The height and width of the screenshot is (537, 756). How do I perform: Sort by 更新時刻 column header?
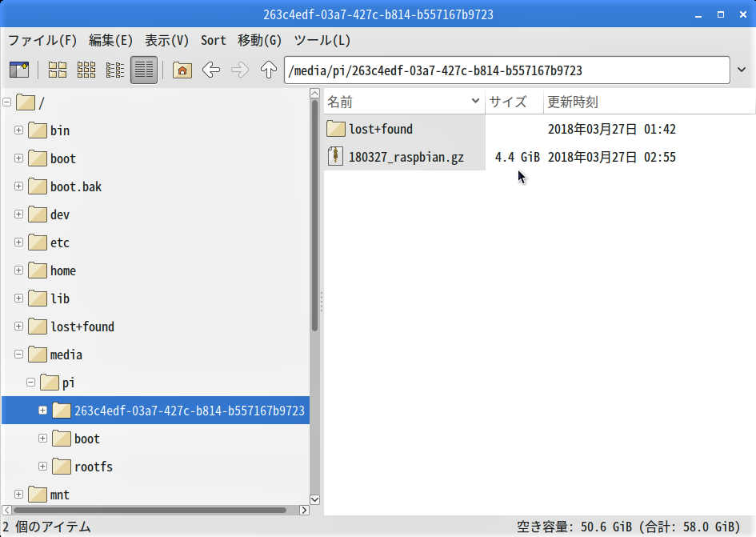(649, 102)
